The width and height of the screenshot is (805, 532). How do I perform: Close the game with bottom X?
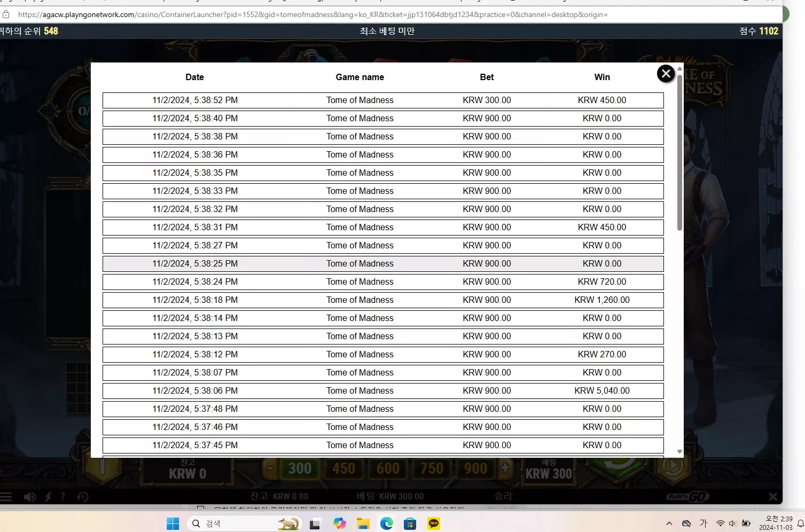point(773,497)
